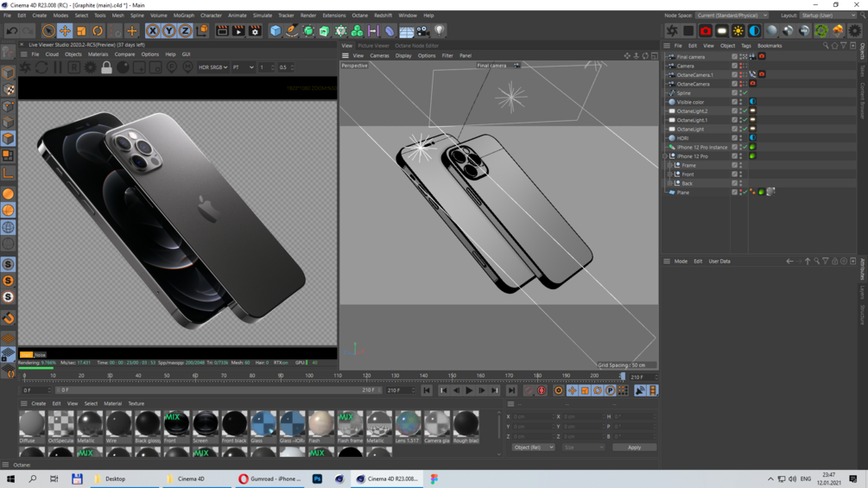
Task: Open Tags menu in Object Manager
Action: [745, 46]
